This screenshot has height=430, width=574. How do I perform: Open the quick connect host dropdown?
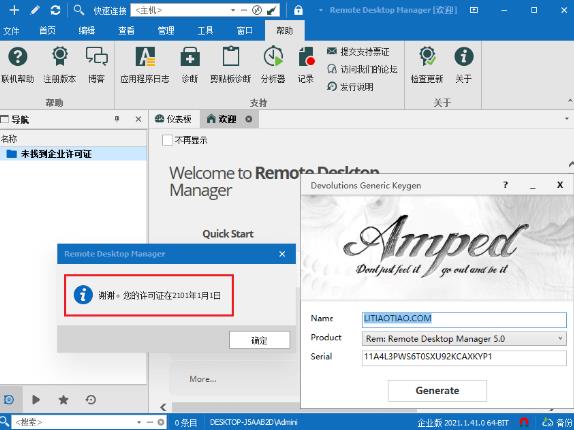[233, 10]
